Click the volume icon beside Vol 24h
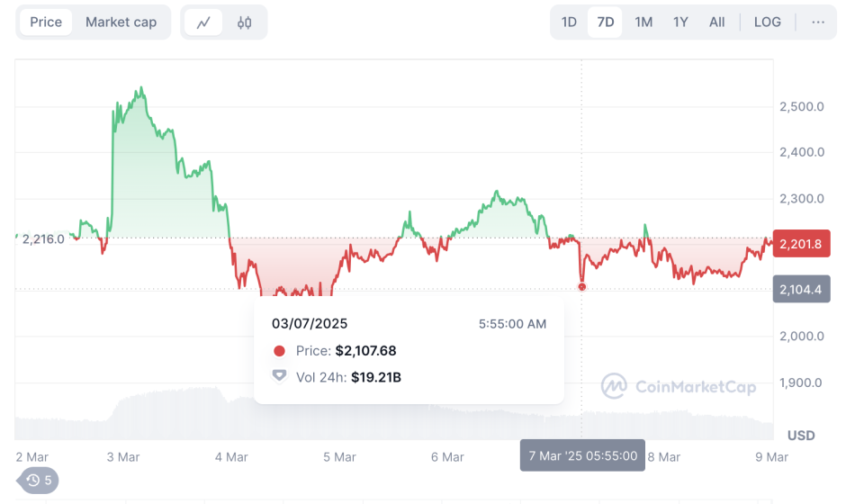Image resolution: width=846 pixels, height=504 pixels. pos(279,376)
